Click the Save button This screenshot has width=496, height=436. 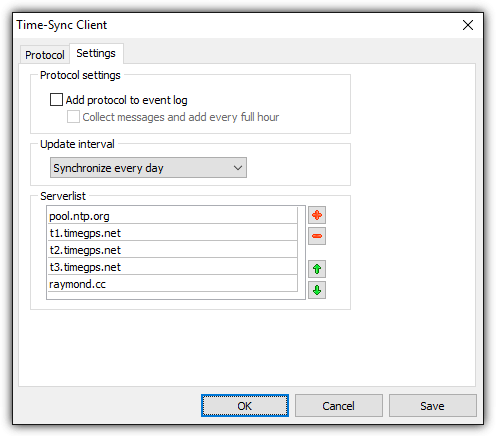pos(433,406)
